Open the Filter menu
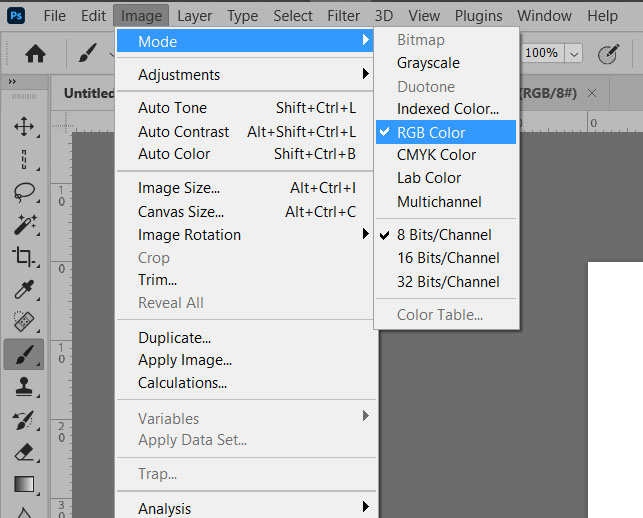 (x=343, y=16)
